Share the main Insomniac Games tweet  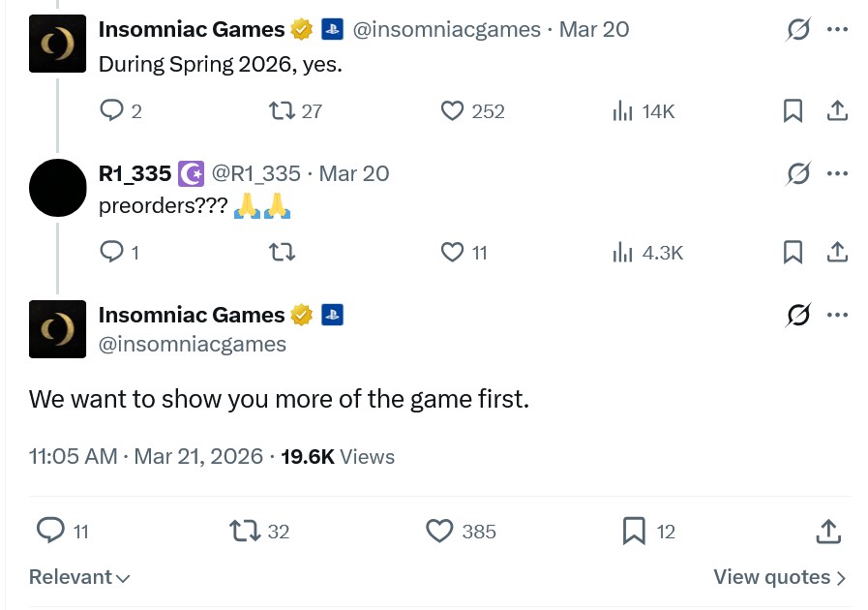pos(827,531)
